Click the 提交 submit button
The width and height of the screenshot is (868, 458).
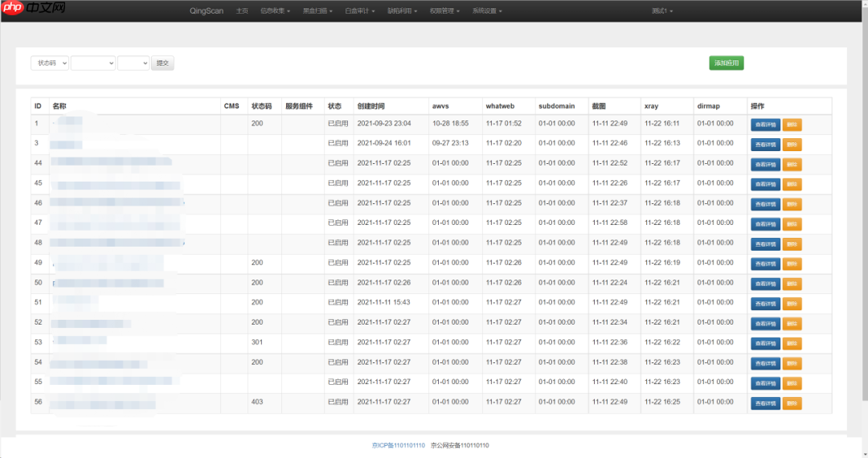(x=162, y=63)
